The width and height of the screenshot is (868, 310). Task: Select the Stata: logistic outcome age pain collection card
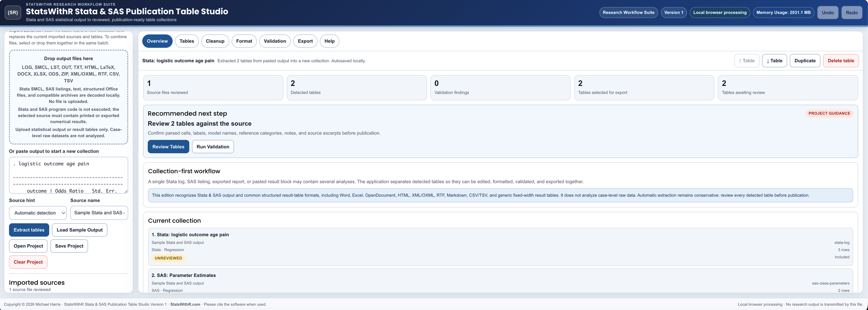pyautogui.click(x=500, y=247)
